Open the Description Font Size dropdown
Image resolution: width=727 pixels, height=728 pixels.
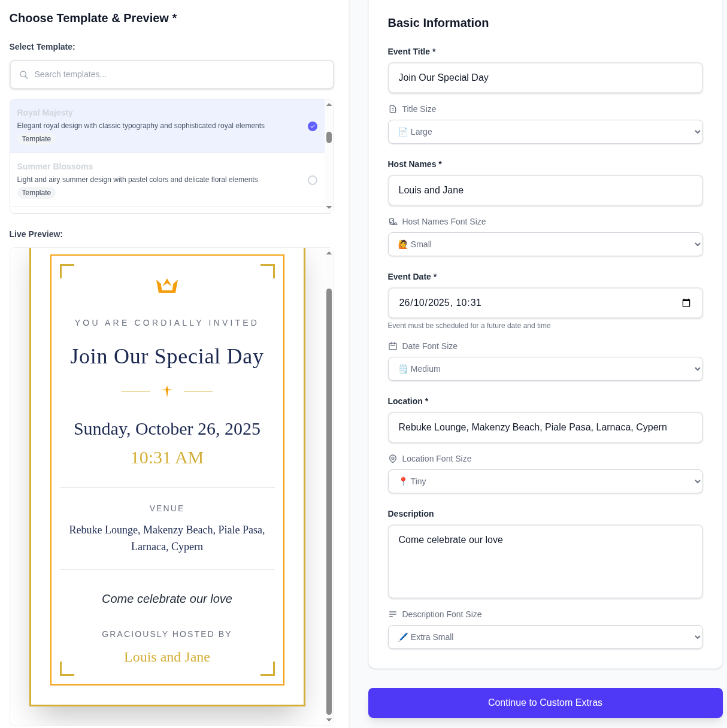545,637
